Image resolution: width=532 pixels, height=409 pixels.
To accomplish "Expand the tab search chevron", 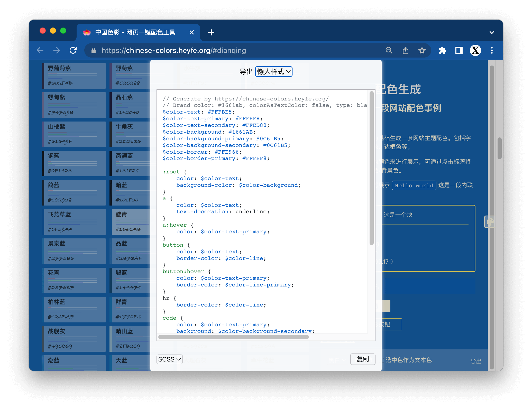I will click(492, 32).
